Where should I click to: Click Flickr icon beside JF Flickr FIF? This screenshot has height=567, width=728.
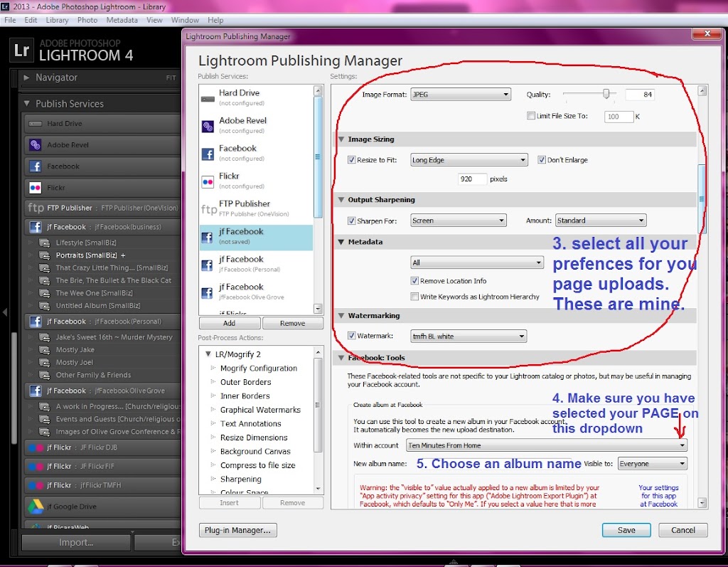click(36, 466)
